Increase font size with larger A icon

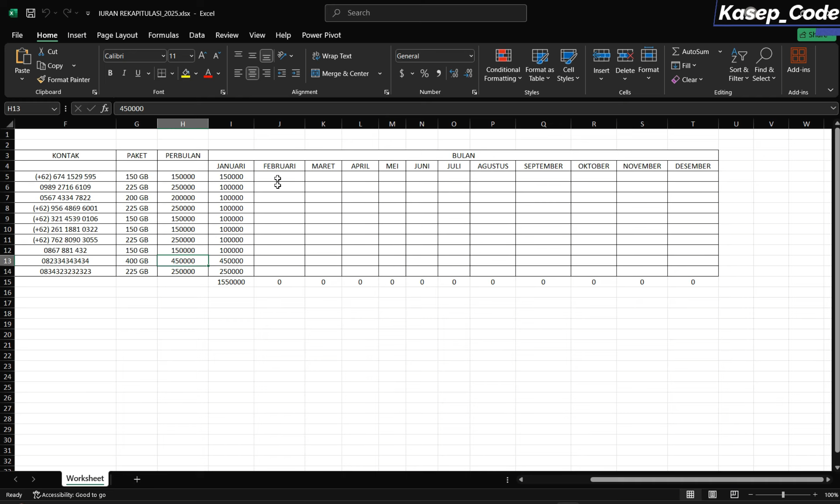203,55
